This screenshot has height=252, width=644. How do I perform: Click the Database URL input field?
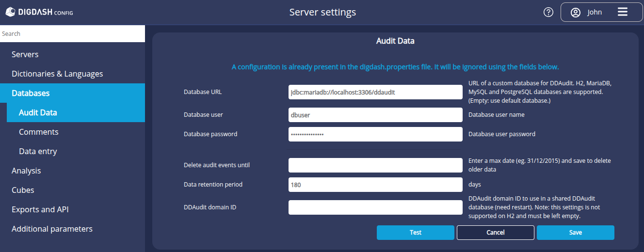click(x=375, y=92)
